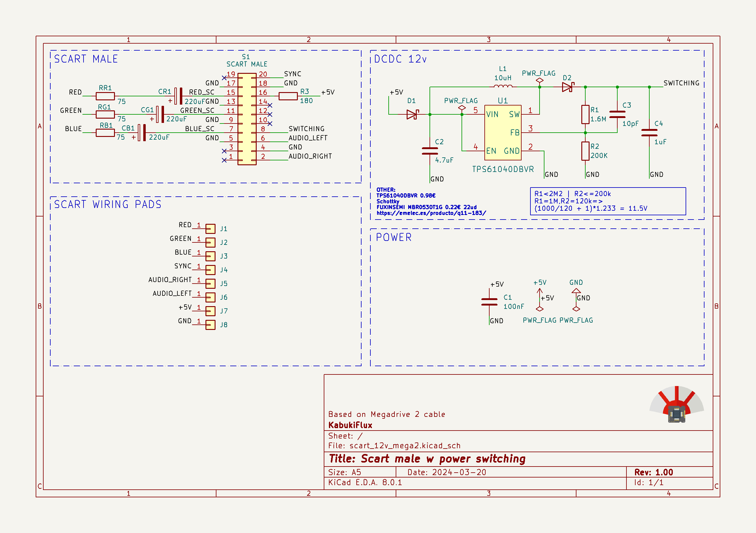The image size is (756, 533).
Task: Select resistor R2 200K symbol
Action: point(585,151)
